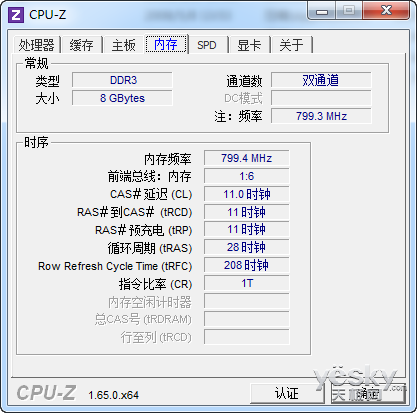The height and width of the screenshot is (413, 417).
Task: Click the 208 时钟 tRFC value
Action: tap(247, 266)
